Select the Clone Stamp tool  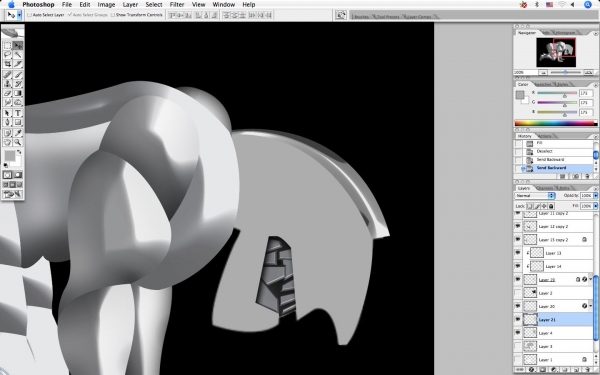click(x=7, y=84)
